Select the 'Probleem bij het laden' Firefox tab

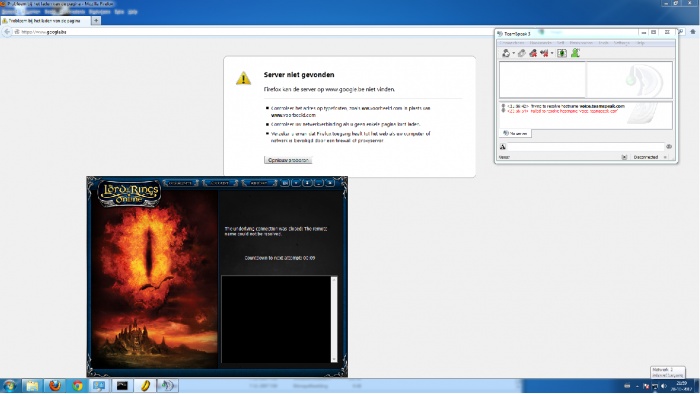[x=45, y=21]
